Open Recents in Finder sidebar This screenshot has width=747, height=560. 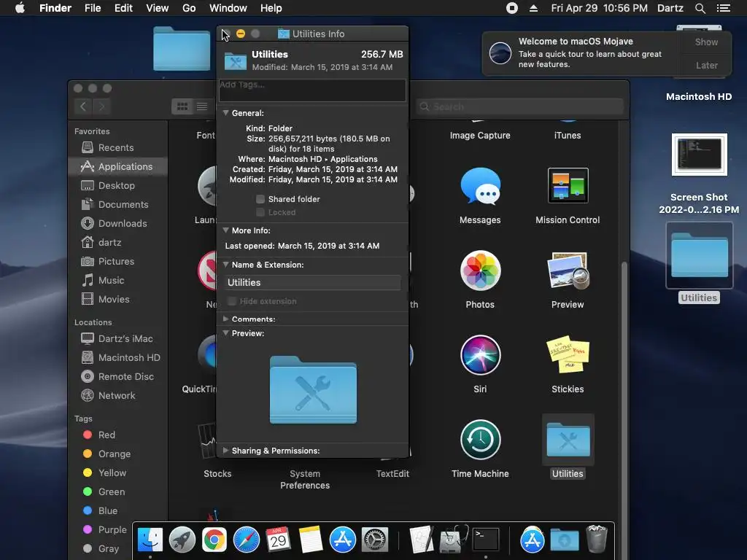click(x=116, y=147)
